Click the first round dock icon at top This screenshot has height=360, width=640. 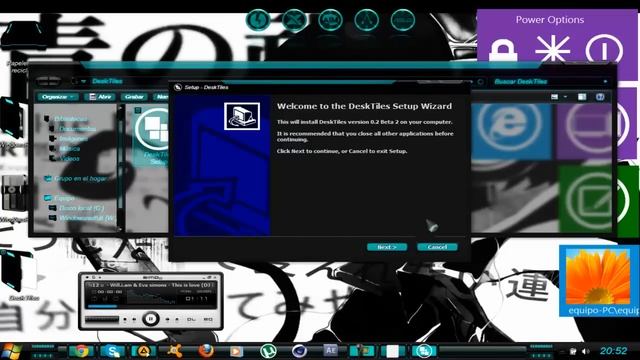click(258, 20)
